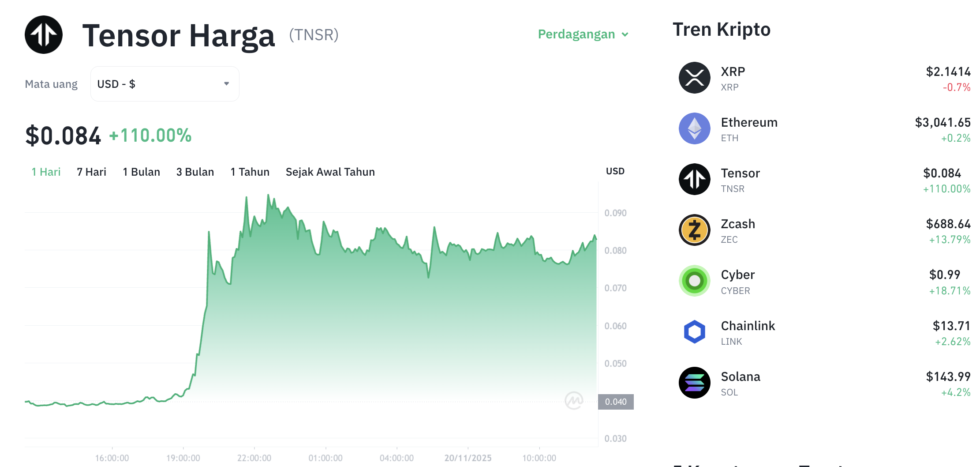Select the 1 Bulan timeframe tab
Screen dimensions: 980x467
pyautogui.click(x=141, y=172)
